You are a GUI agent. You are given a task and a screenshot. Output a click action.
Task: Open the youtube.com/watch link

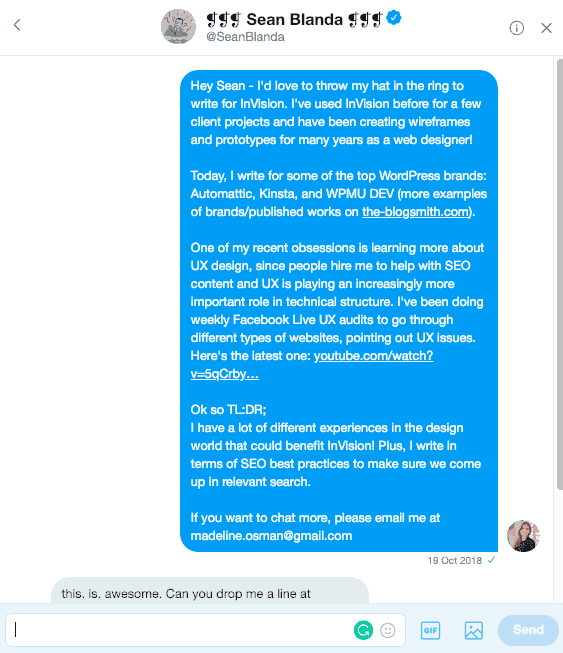click(x=312, y=365)
